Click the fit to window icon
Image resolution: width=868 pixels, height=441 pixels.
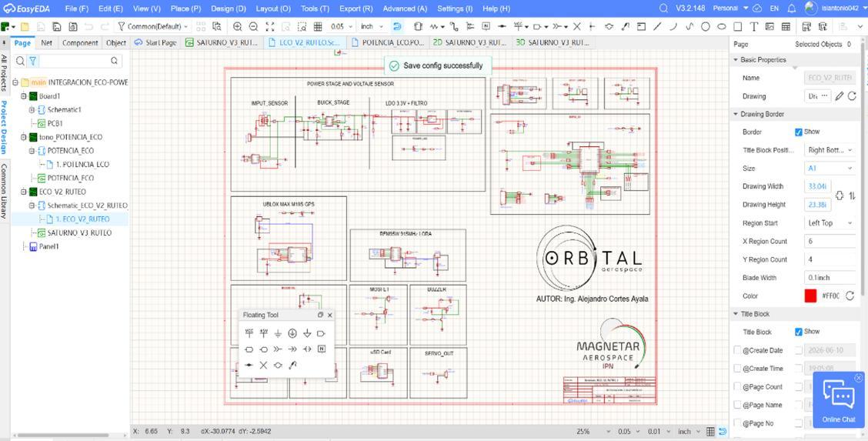269,27
